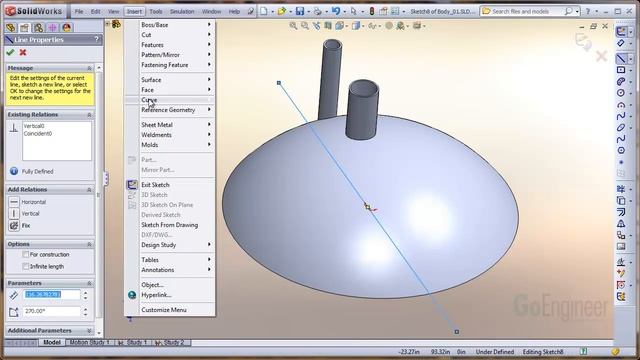The height and width of the screenshot is (360, 640).
Task: Switch to the Model tab
Action: pos(52,342)
